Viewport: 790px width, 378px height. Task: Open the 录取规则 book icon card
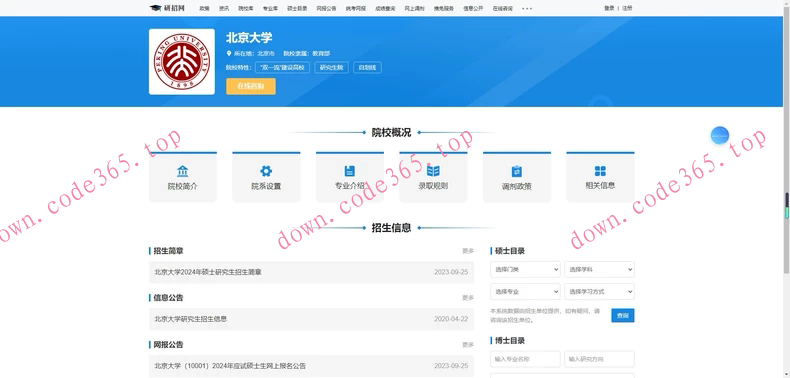coord(433,177)
